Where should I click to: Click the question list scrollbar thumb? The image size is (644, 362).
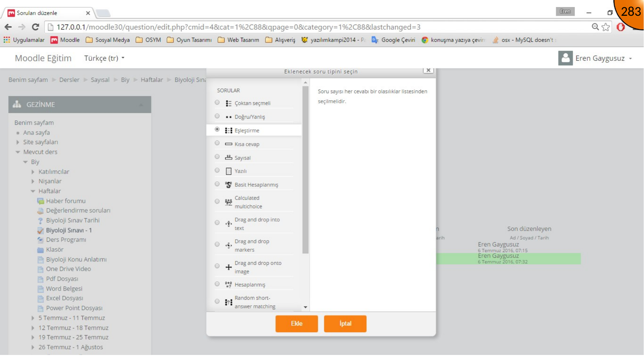(305, 170)
